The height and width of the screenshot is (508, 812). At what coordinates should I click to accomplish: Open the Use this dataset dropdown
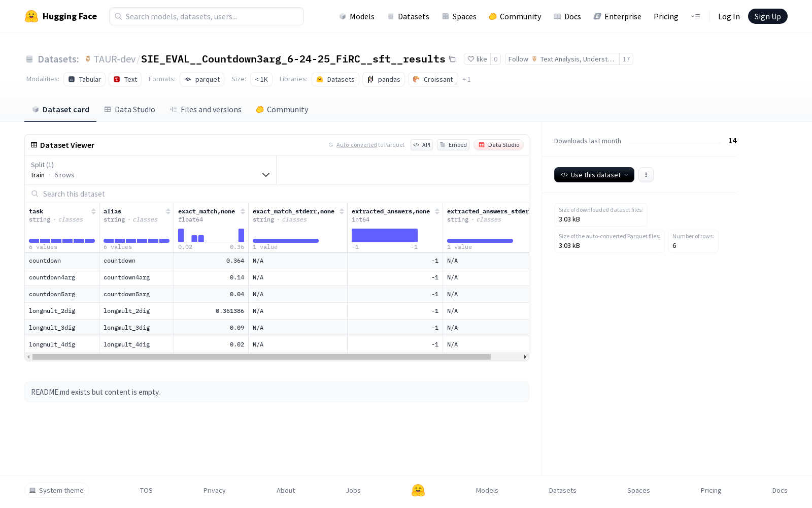(x=594, y=175)
